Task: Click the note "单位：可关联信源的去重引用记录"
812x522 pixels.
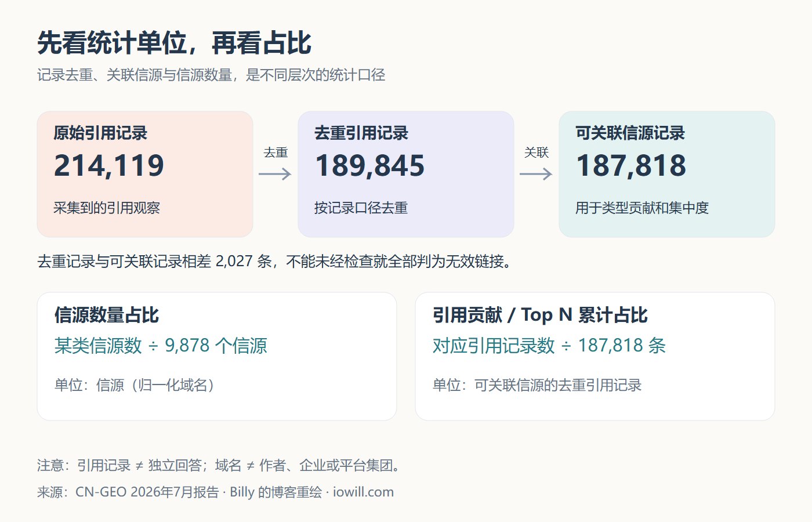Action: [x=537, y=385]
